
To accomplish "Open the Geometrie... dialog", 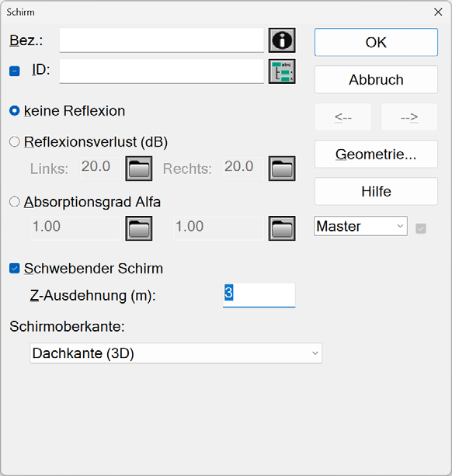I will pyautogui.click(x=376, y=154).
